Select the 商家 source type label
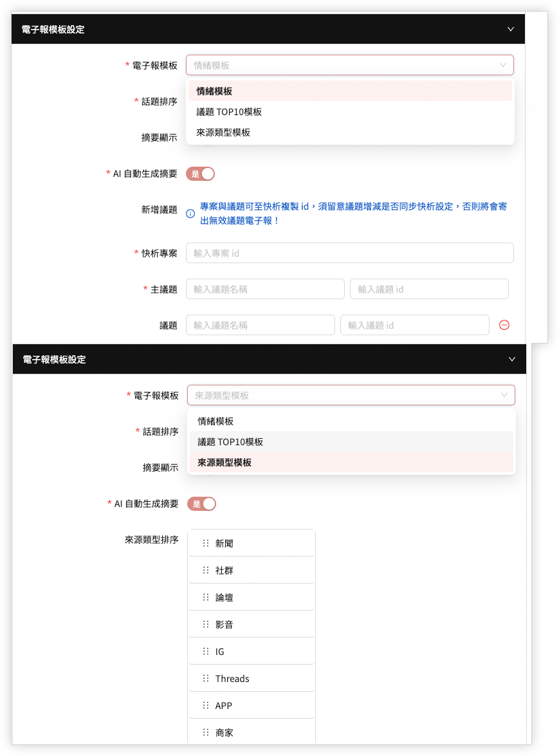 [224, 732]
